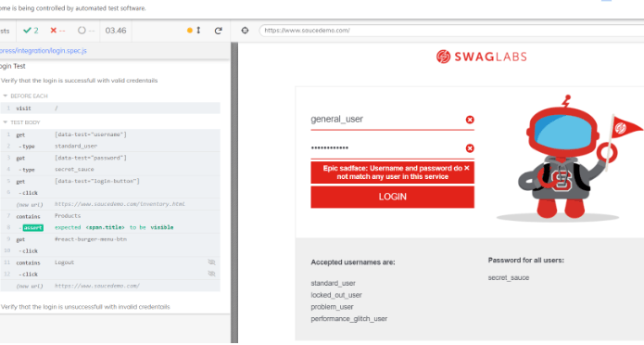The width and height of the screenshot is (644, 345).
Task: Click the error icon in username field
Action: point(470,120)
